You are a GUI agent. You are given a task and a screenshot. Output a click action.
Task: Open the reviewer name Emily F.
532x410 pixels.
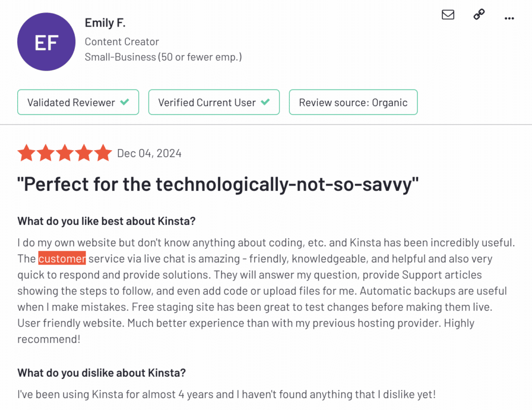105,23
